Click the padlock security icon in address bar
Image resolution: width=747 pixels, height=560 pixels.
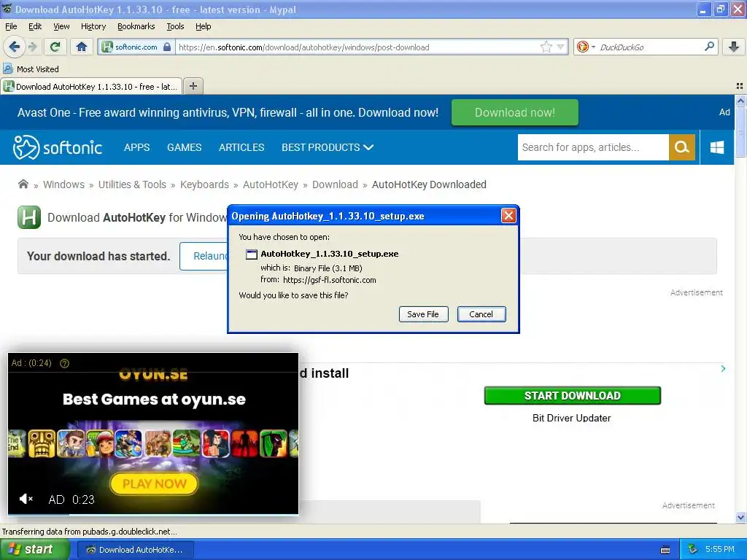click(167, 47)
